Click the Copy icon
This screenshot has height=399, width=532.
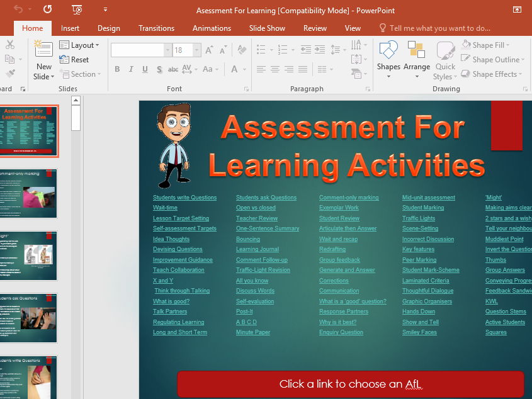tap(9, 59)
